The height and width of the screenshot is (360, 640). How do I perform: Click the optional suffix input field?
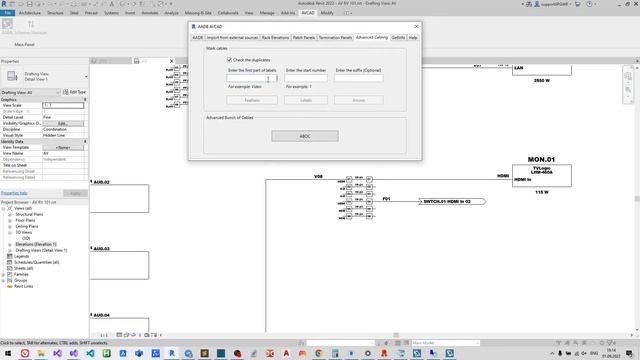coord(359,78)
